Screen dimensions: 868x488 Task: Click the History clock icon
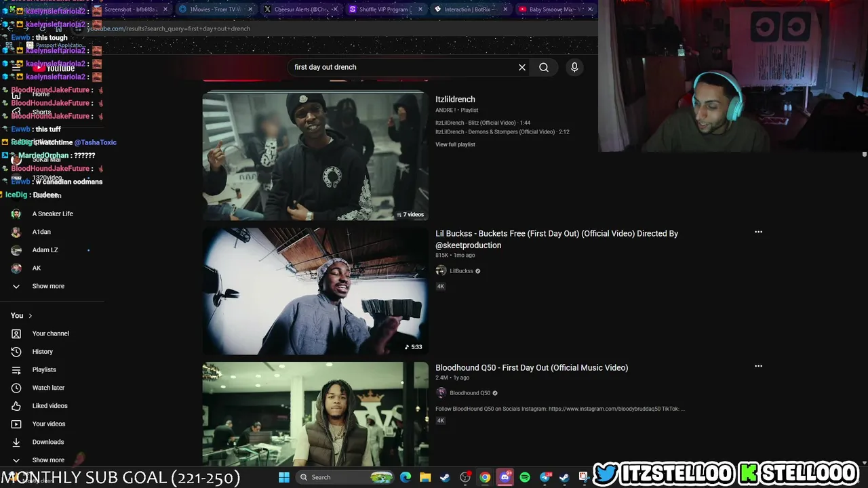point(16,352)
